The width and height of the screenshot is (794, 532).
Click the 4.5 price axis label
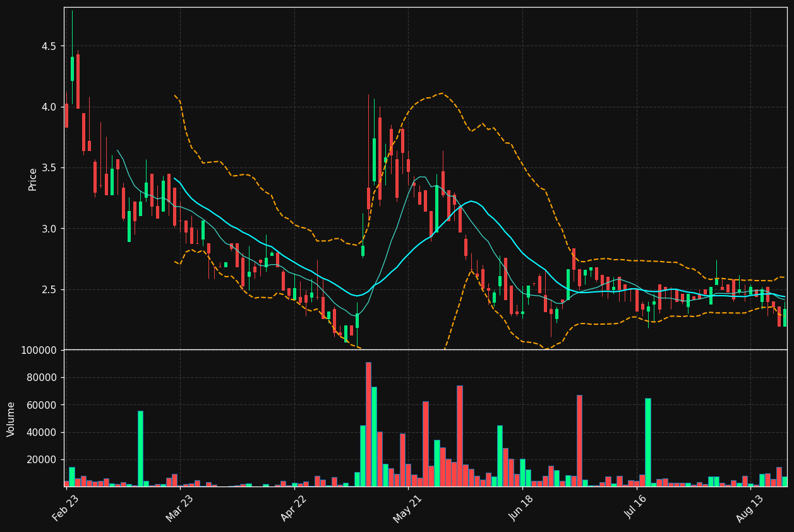[x=49, y=46]
